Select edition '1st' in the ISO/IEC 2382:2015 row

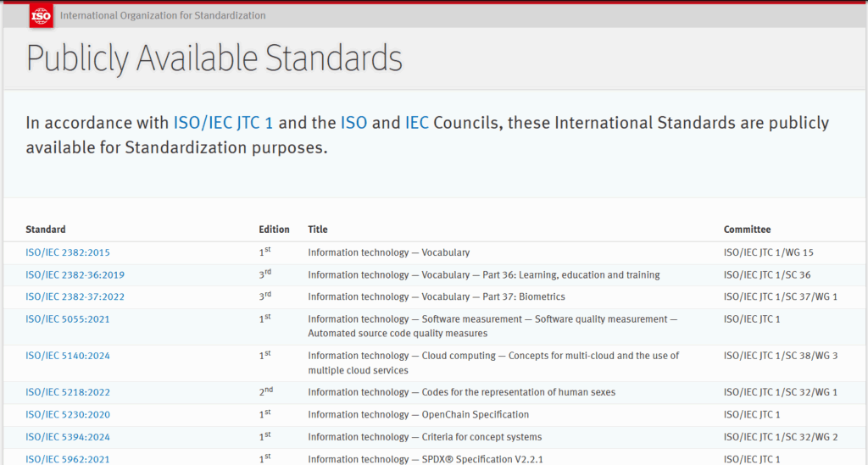264,252
